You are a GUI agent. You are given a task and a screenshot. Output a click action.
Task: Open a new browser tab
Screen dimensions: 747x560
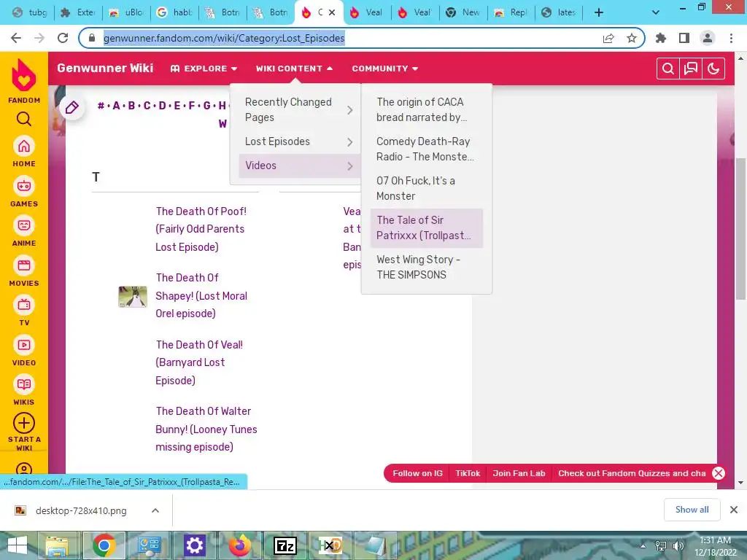pyautogui.click(x=599, y=12)
